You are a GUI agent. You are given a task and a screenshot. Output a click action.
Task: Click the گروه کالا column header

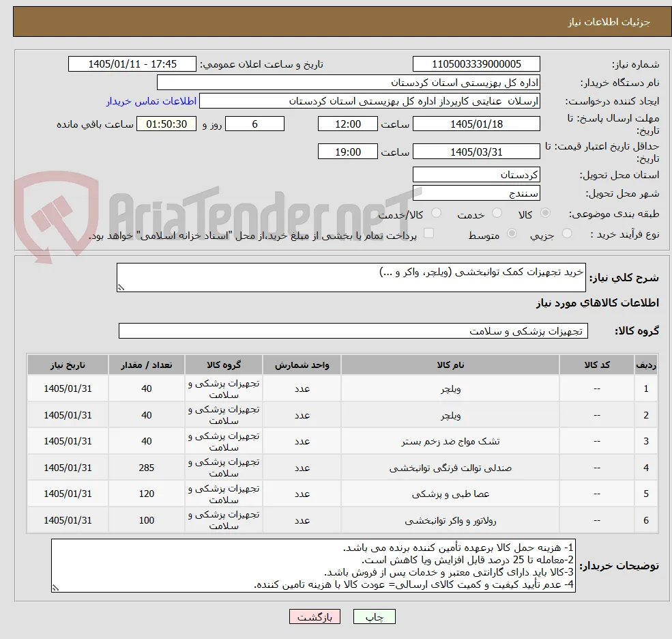pos(224,365)
